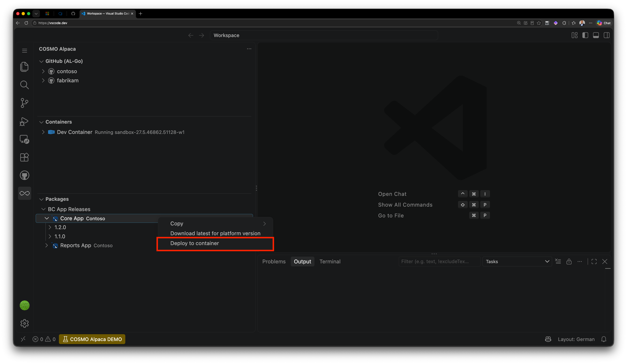Maximize the panel size
Image resolution: width=627 pixels, height=364 pixels.
tap(594, 261)
